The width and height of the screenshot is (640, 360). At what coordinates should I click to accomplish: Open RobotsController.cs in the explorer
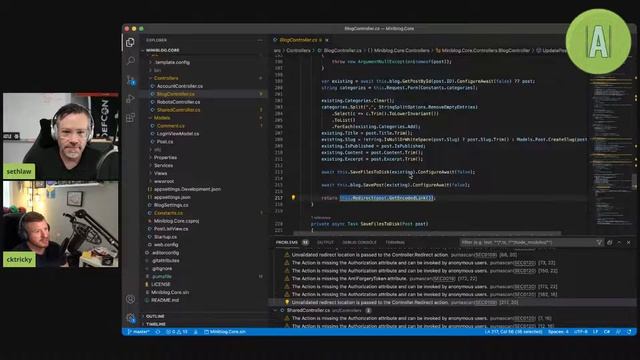pyautogui.click(x=178, y=102)
